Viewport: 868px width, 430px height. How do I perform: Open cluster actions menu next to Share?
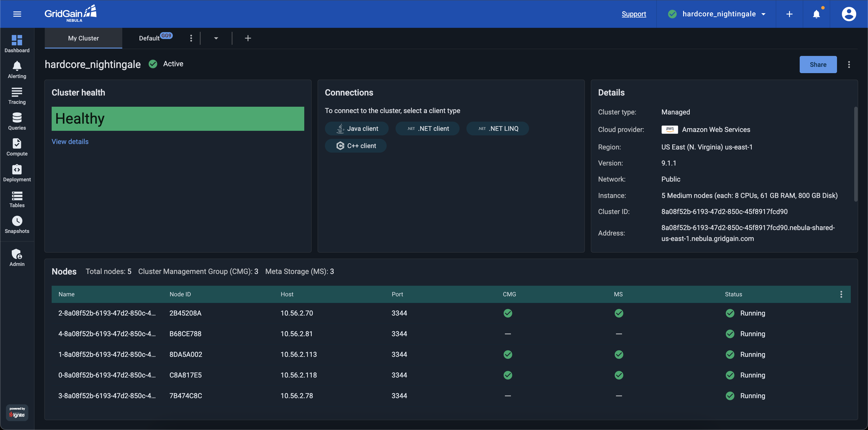click(849, 64)
